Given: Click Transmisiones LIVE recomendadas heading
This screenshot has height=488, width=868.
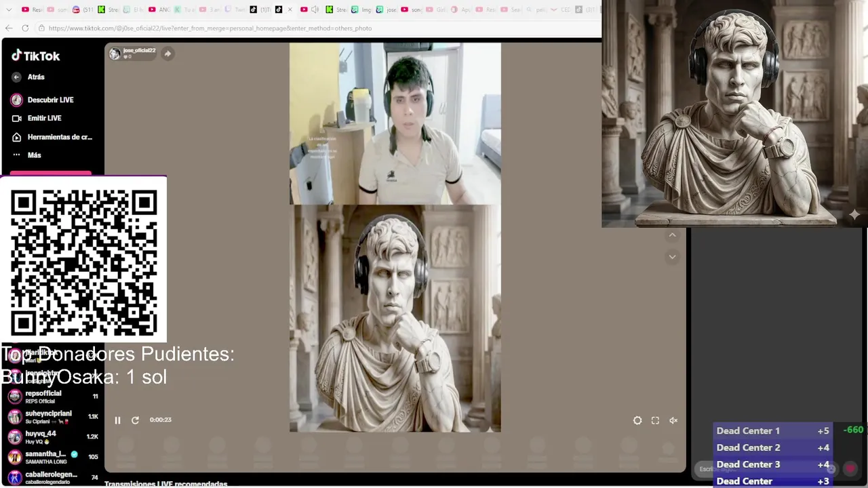Looking at the screenshot, I should point(165,484).
